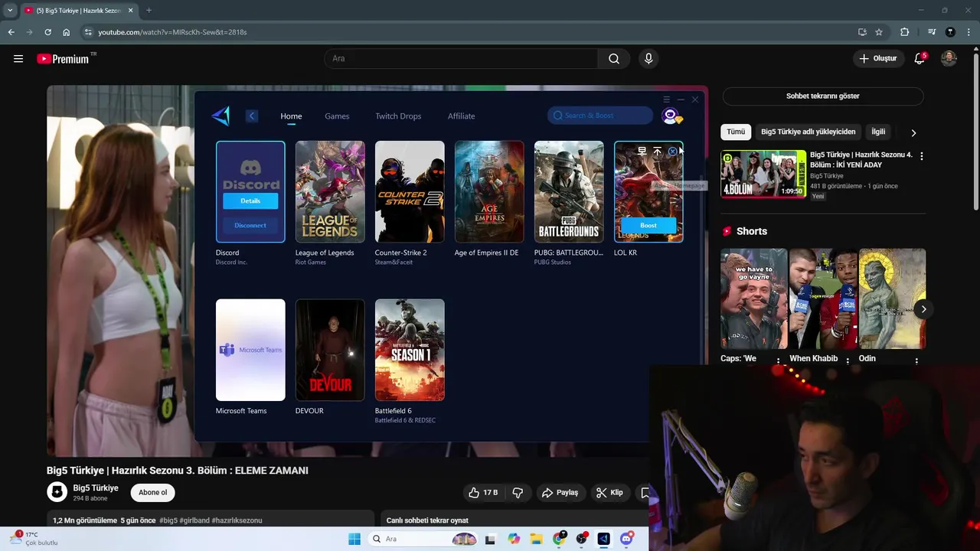The width and height of the screenshot is (980, 551).
Task: Open When Khabib short options menu
Action: point(848,360)
